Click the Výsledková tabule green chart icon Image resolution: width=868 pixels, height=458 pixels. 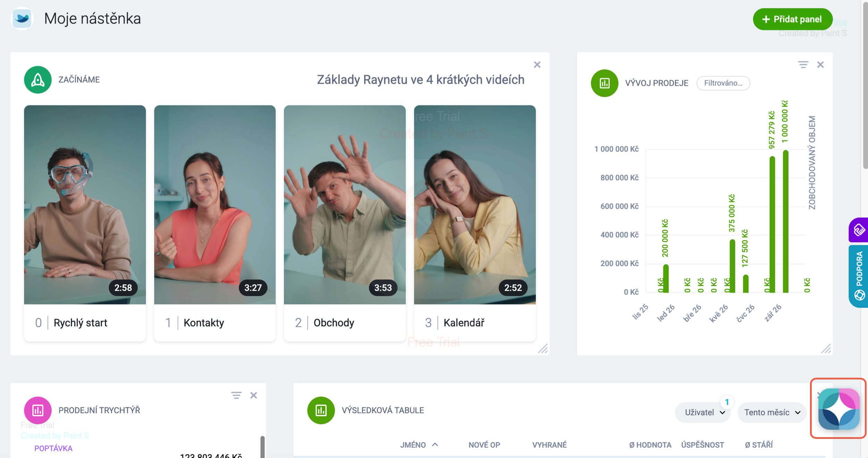(321, 410)
